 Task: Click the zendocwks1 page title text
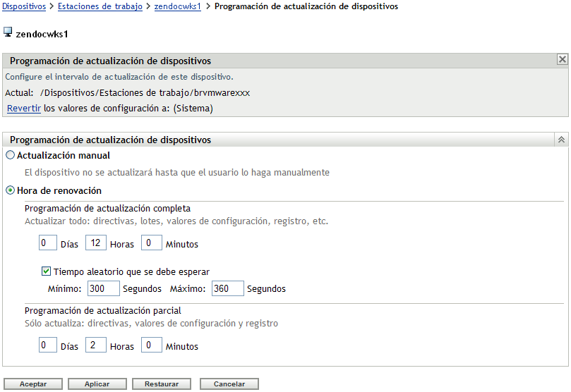pos(42,34)
